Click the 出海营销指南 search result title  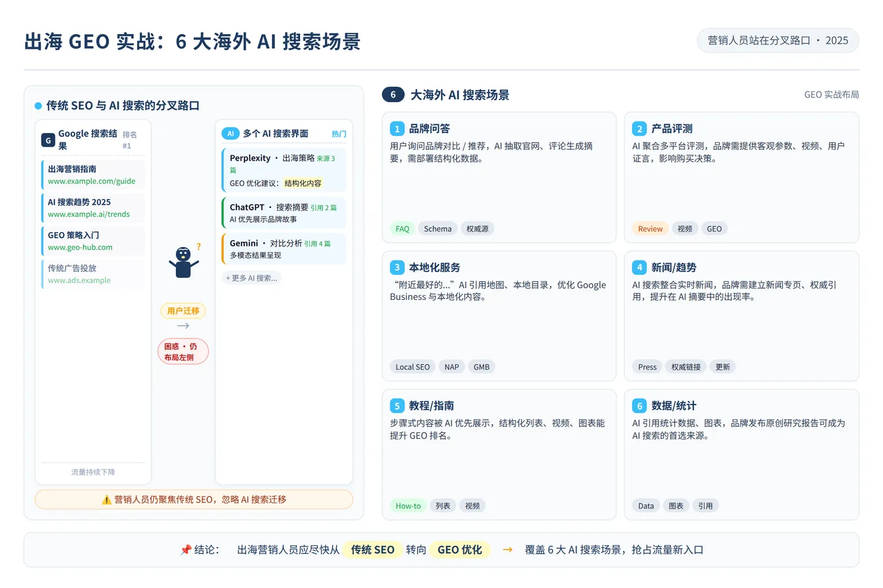coord(73,169)
